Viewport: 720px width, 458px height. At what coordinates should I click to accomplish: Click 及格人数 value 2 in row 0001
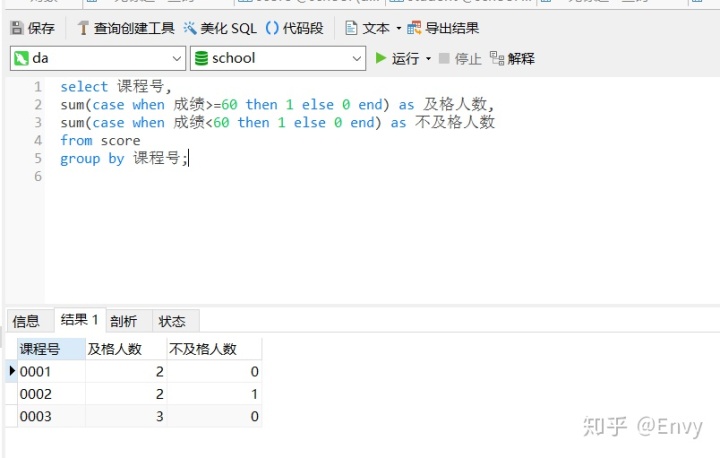pyautogui.click(x=126, y=372)
